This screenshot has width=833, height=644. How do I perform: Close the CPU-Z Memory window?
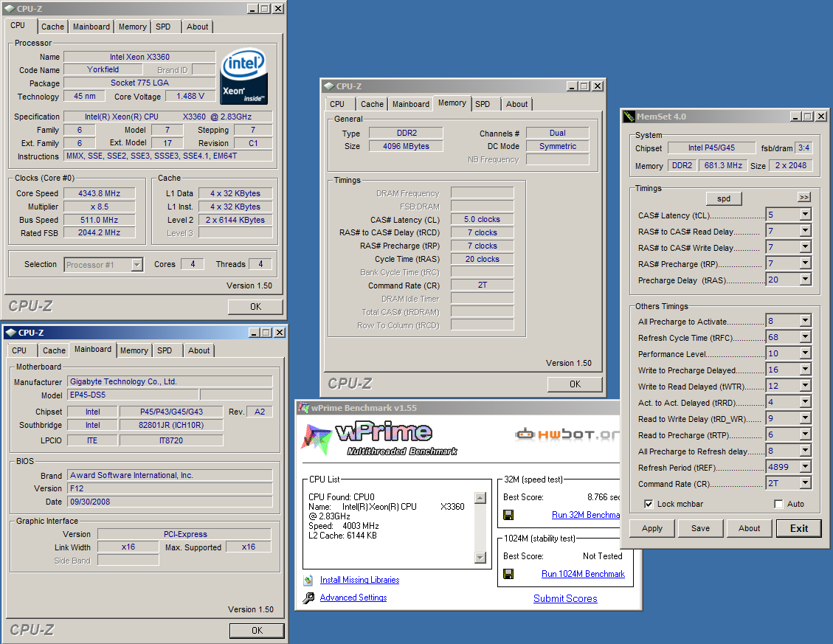pos(598,86)
